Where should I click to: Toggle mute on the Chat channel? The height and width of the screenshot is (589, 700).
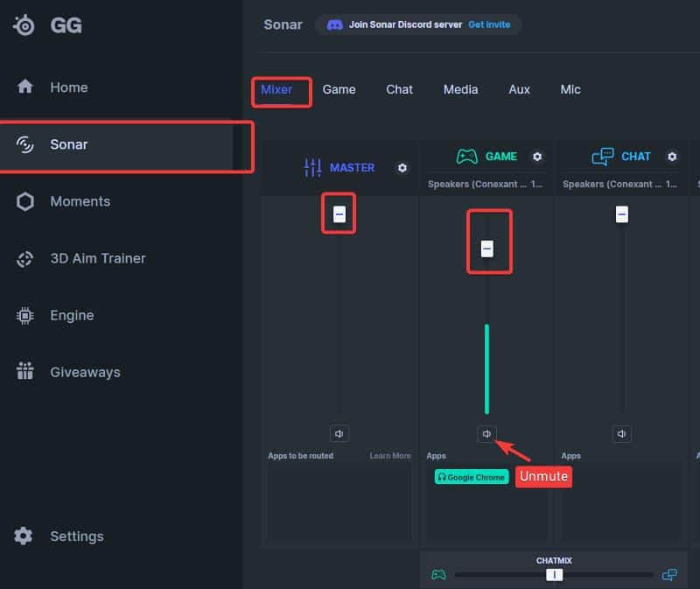pyautogui.click(x=621, y=433)
